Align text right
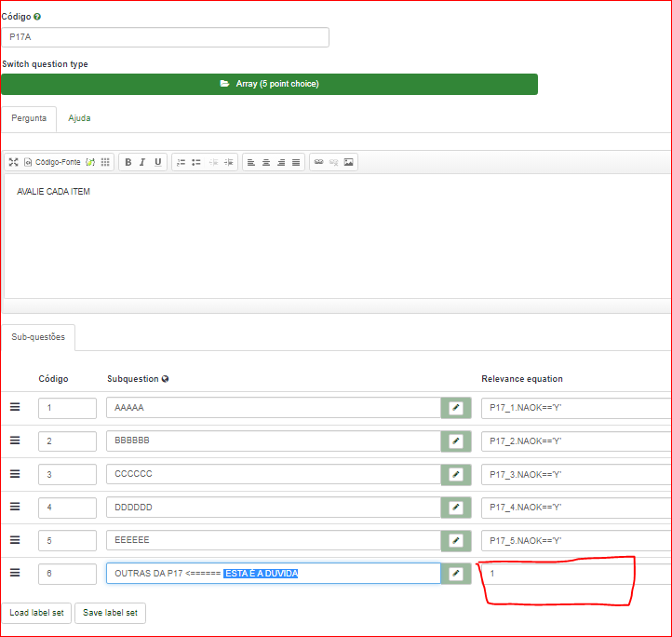Screen dimensions: 672x637 (281, 162)
